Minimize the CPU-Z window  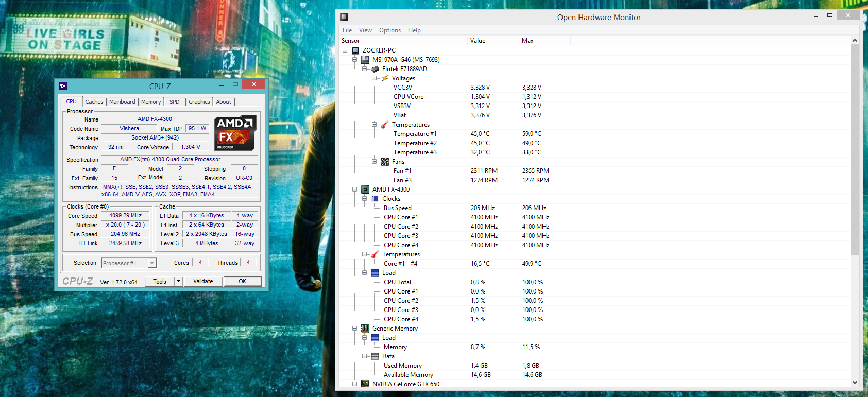pyautogui.click(x=221, y=85)
